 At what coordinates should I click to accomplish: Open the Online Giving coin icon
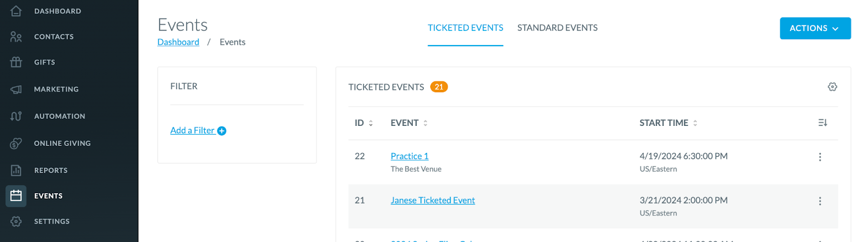[x=16, y=143]
